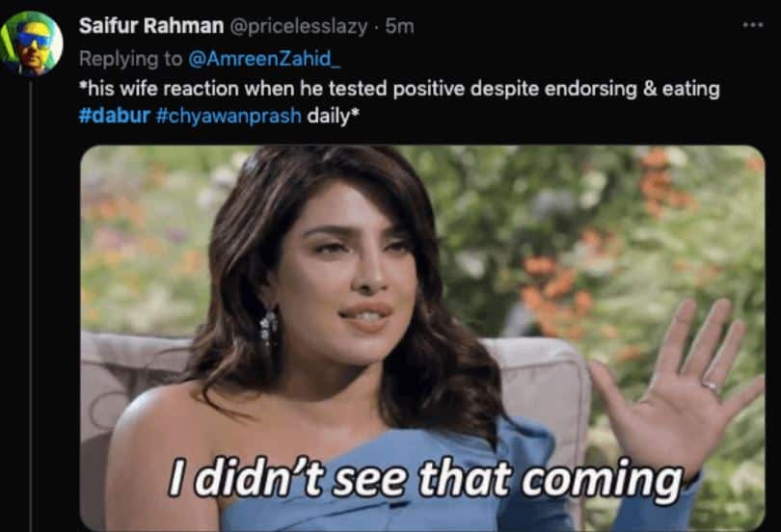Open the three-dot more options menu

(753, 24)
